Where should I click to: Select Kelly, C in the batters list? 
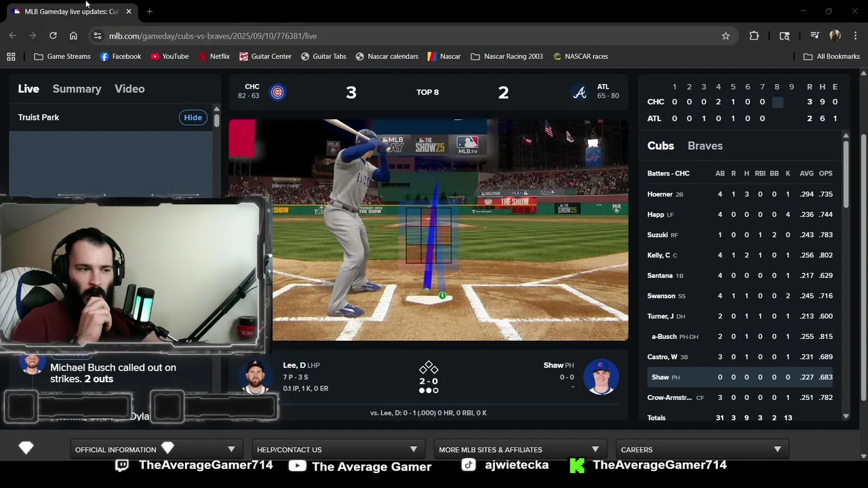pos(740,255)
